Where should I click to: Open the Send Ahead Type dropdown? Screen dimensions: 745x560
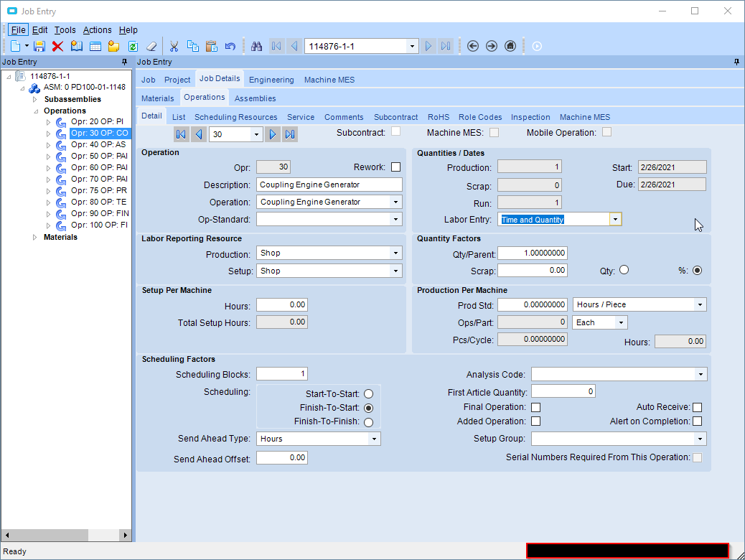(374, 439)
